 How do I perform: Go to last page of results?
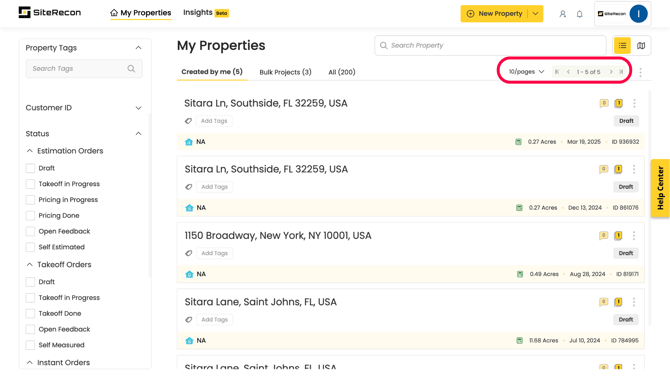[621, 72]
